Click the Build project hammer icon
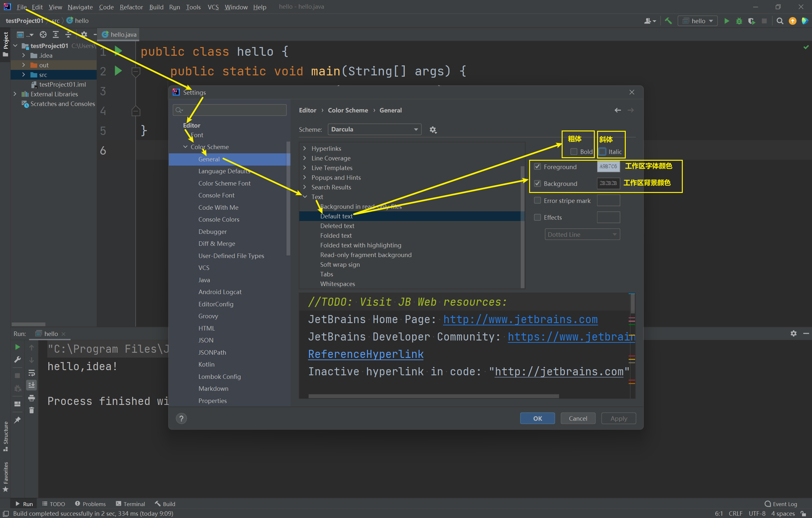Screen dimensions: 812x518 [668, 21]
